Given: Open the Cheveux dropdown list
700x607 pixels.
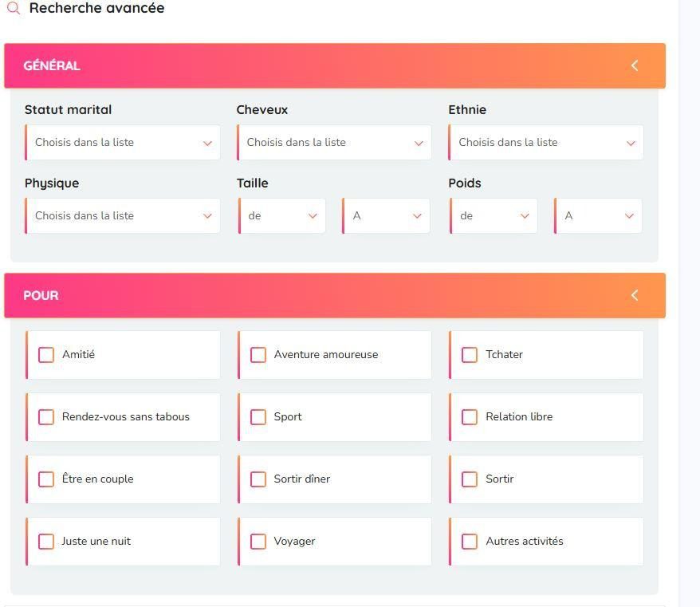Looking at the screenshot, I should (x=335, y=143).
